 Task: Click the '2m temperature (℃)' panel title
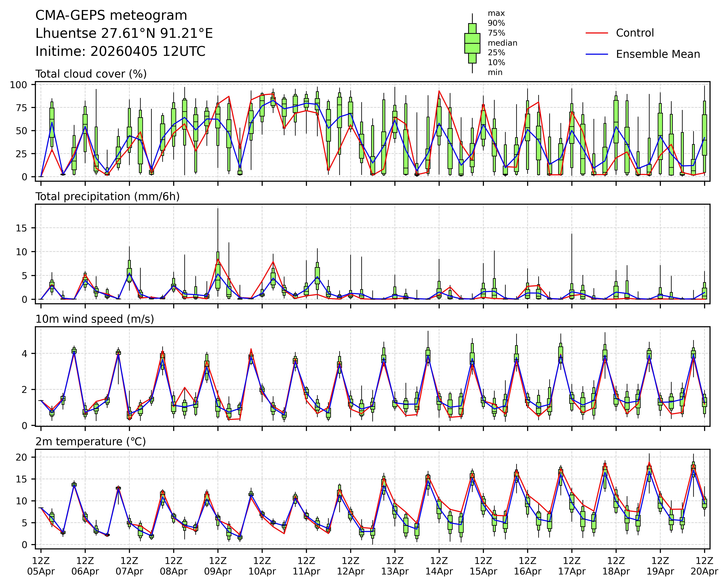coord(91,442)
